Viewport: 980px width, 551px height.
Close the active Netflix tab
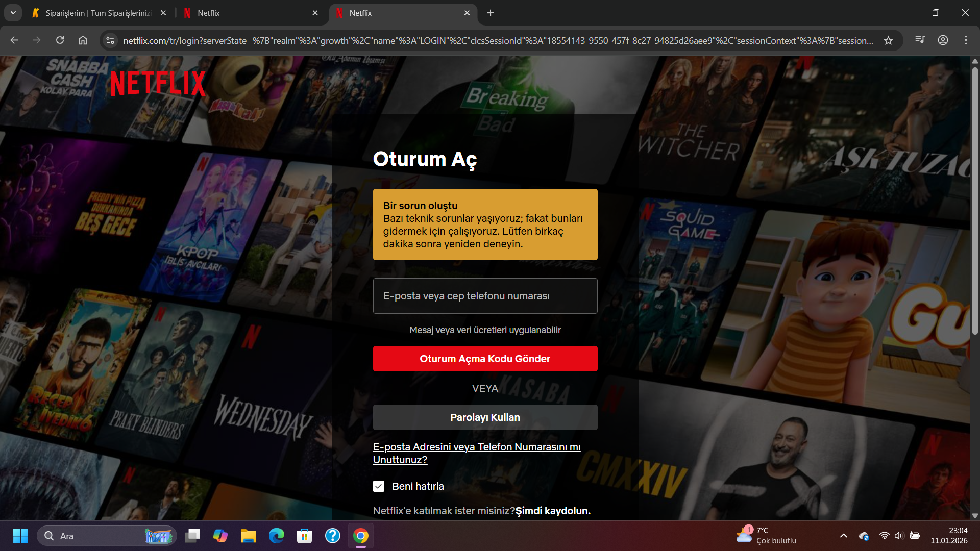coord(467,13)
